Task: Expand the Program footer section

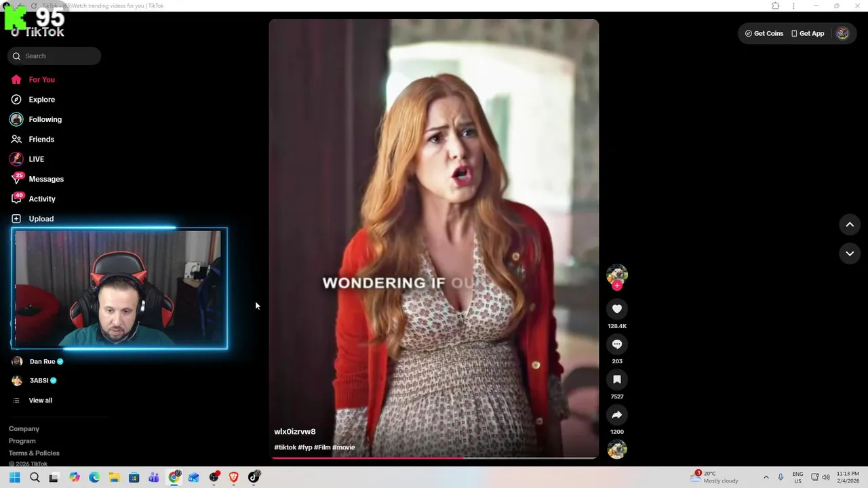Action: coord(22,441)
